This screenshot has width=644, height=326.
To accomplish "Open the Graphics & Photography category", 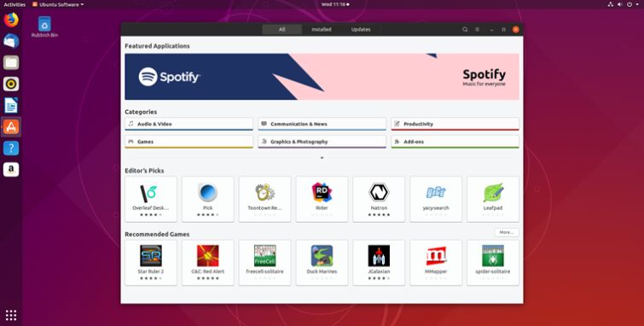I will click(x=322, y=142).
